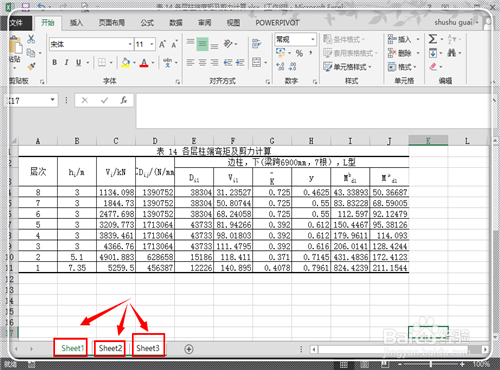Toggle Wrap Text icon
500x370 pixels.
click(x=256, y=44)
